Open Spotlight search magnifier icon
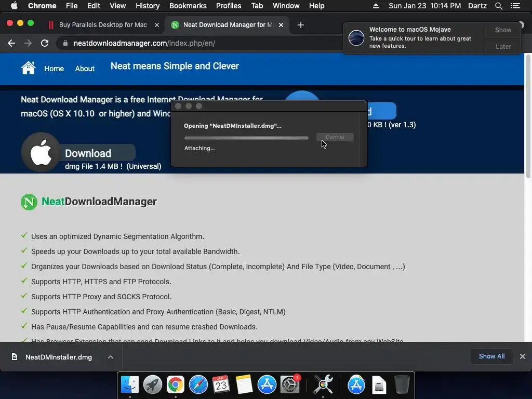 click(498, 6)
